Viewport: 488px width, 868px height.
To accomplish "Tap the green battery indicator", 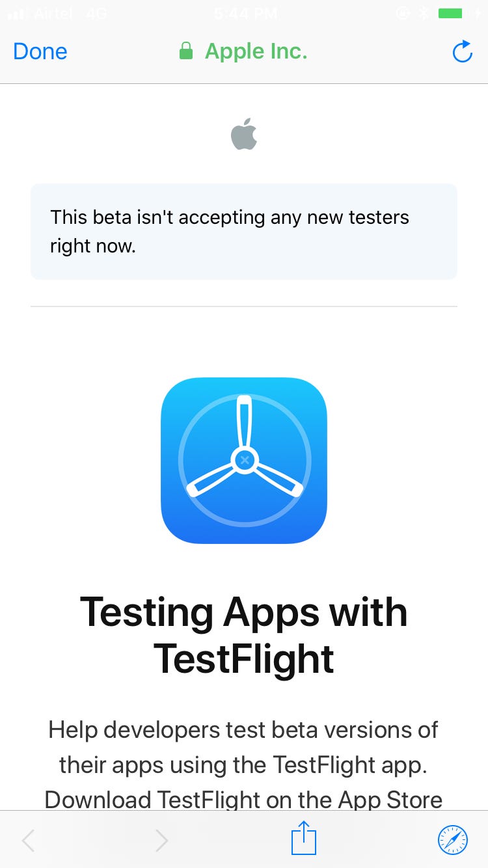I will tap(451, 13).
